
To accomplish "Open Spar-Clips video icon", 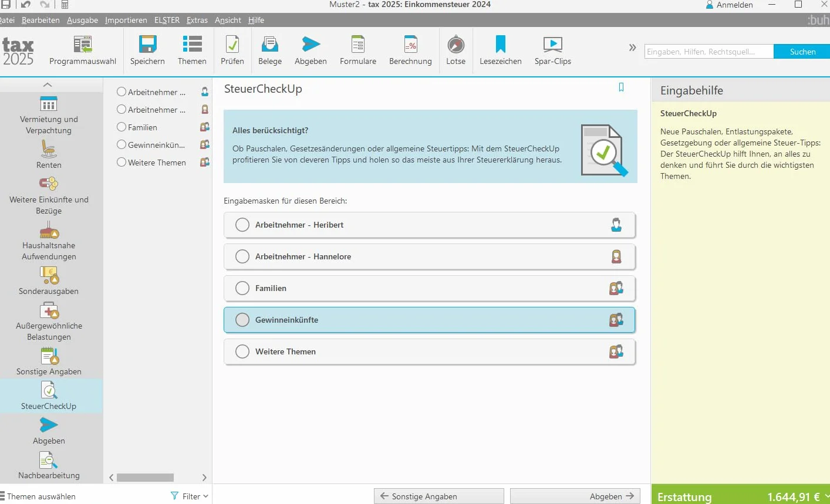I will 553,45.
